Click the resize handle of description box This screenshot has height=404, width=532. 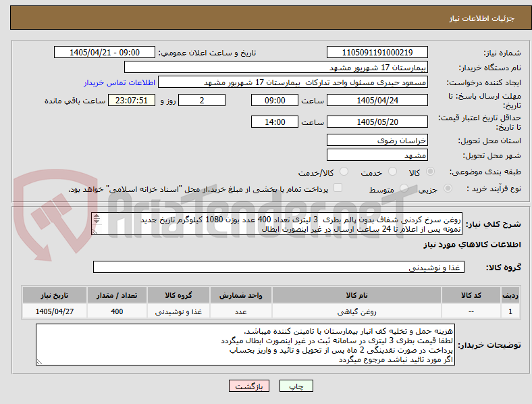[95, 232]
